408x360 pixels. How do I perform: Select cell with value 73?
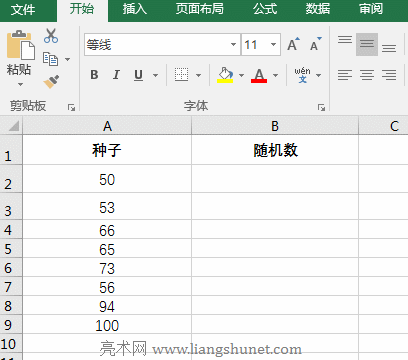107,267
